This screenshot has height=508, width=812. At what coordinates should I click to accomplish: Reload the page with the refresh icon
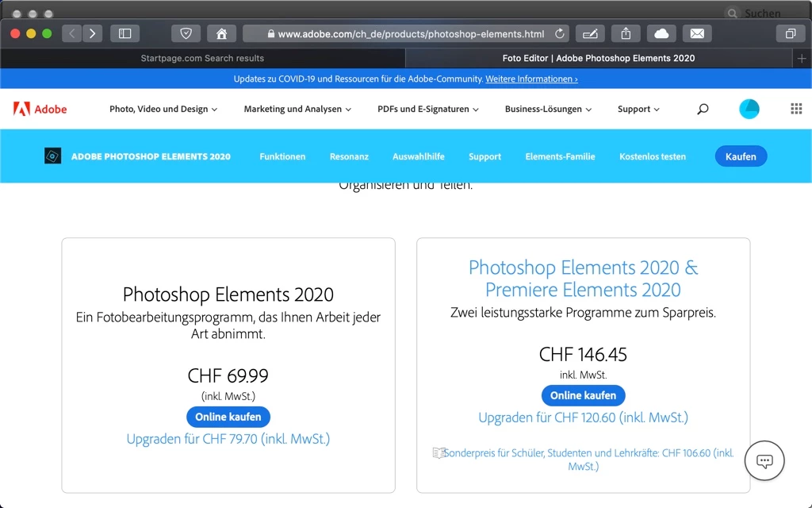(x=559, y=33)
